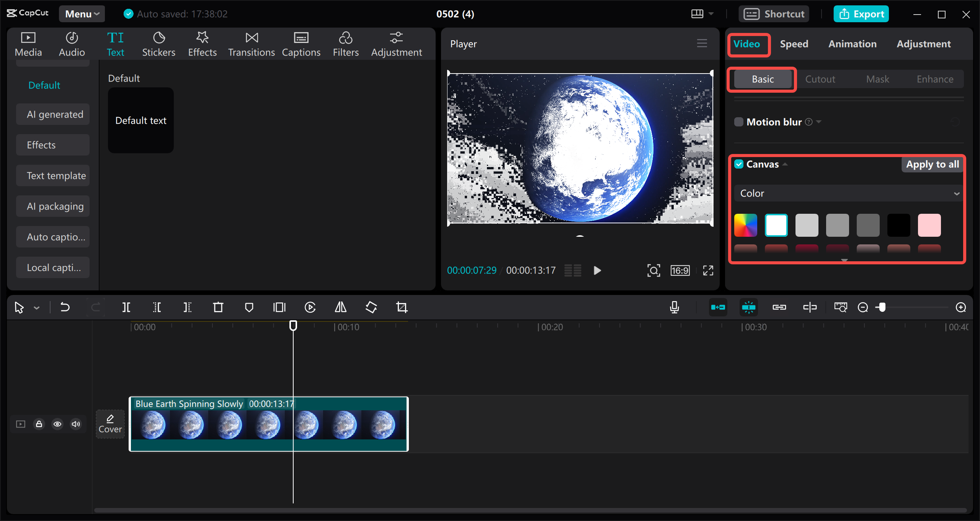The image size is (980, 521).
Task: Toggle track lock icon on timeline
Action: coord(39,424)
